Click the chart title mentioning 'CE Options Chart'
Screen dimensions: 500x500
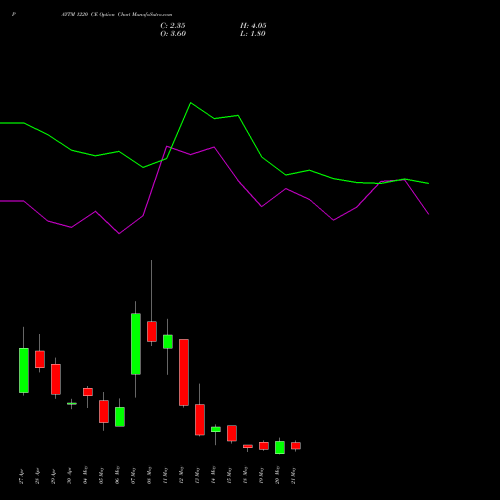coord(117,15)
